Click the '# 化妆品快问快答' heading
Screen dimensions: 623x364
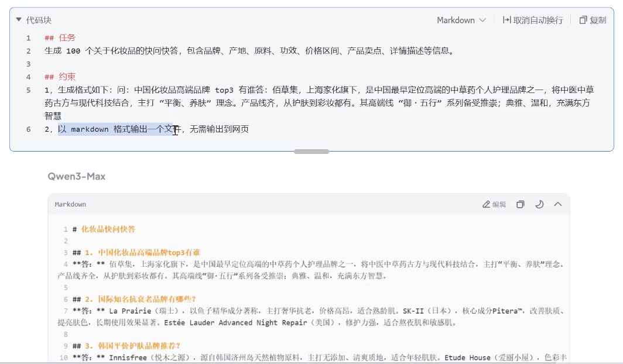(x=104, y=229)
